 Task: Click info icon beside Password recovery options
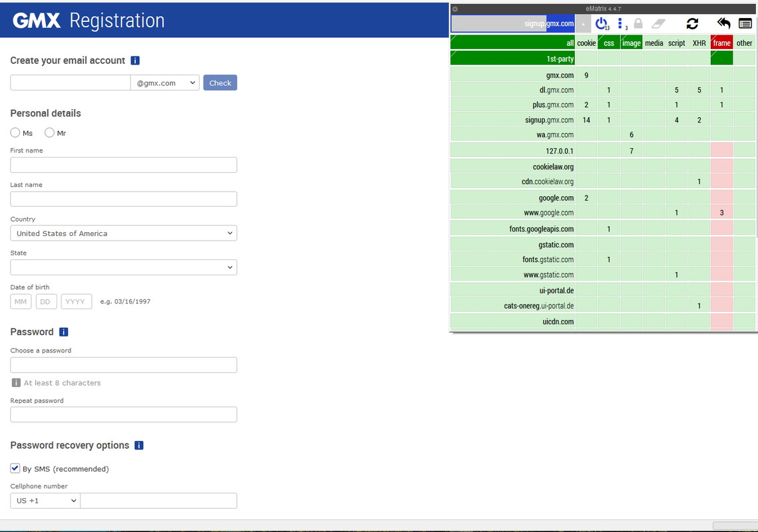(x=138, y=446)
